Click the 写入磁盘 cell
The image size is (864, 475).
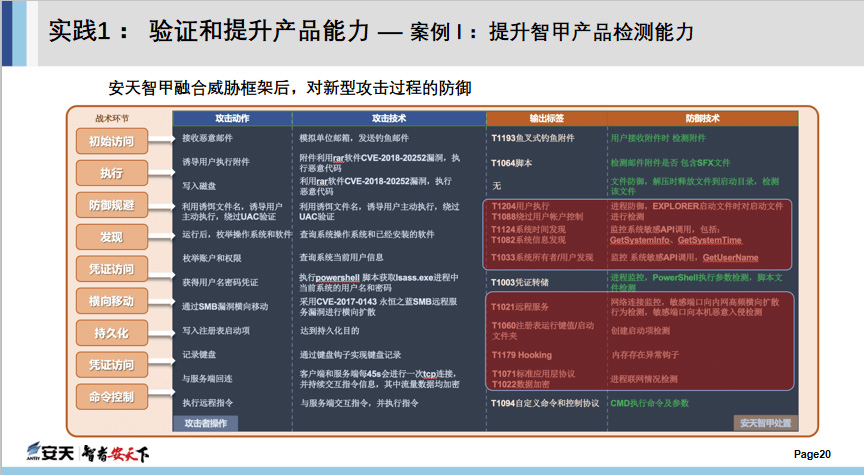(199, 186)
